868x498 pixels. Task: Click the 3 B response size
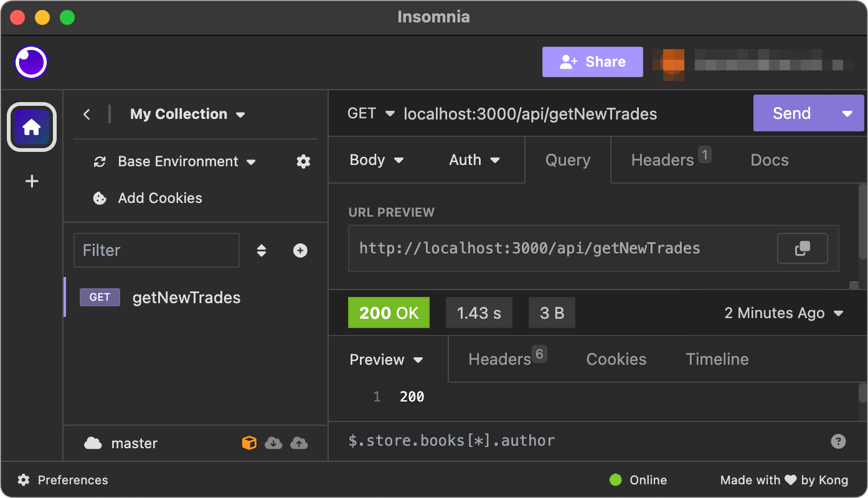coord(552,312)
